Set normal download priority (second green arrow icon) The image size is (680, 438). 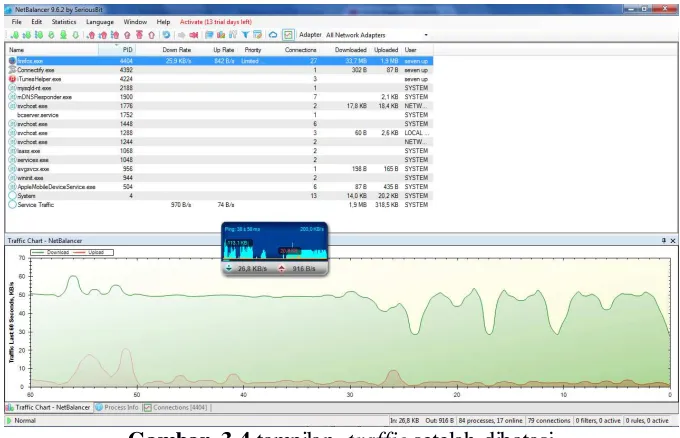[x=26, y=35]
